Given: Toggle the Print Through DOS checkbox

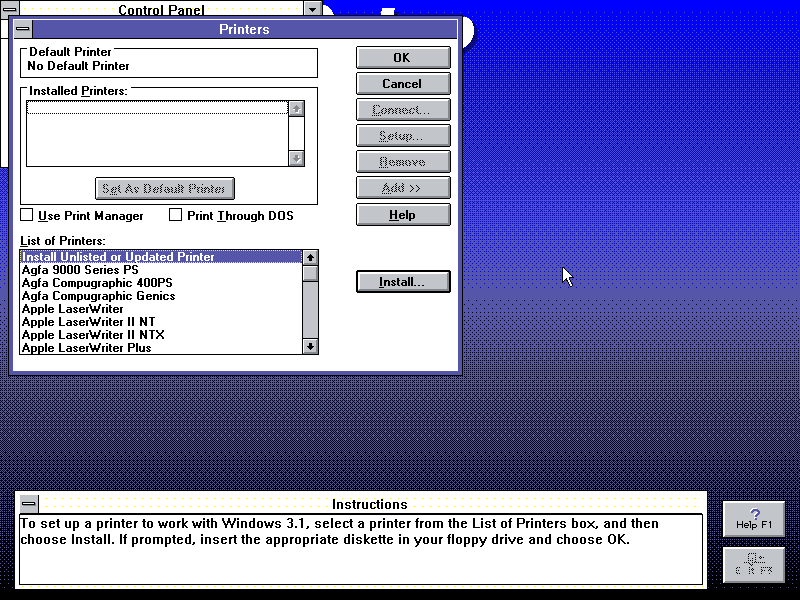Looking at the screenshot, I should coord(176,215).
